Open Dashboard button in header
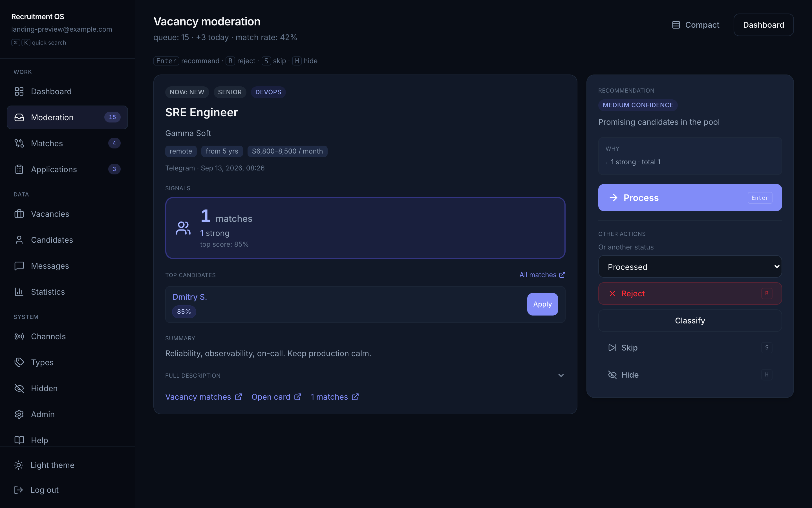 coord(763,25)
